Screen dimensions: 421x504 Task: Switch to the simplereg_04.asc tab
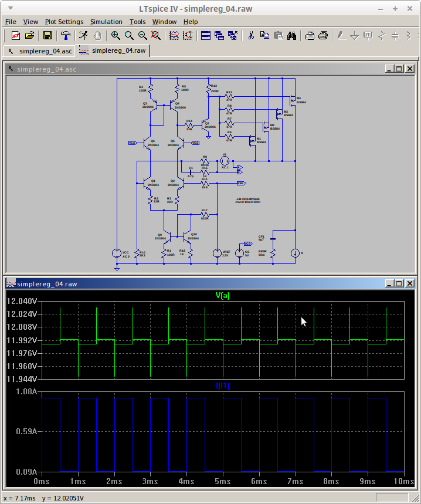tap(39, 51)
